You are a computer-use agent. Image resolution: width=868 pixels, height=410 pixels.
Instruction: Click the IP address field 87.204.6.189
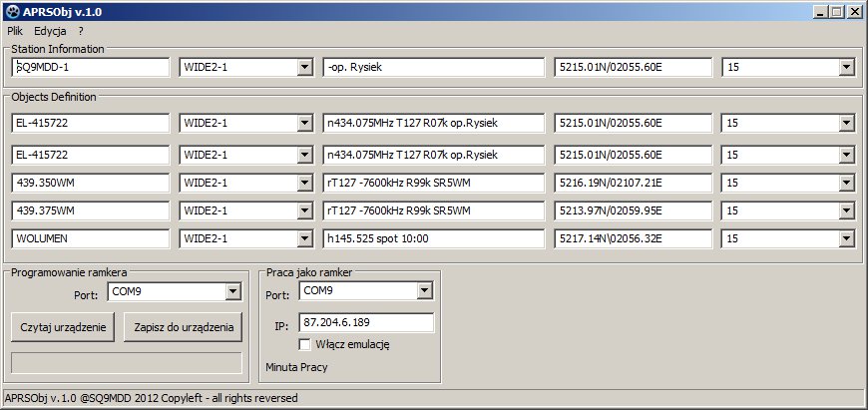(x=365, y=323)
